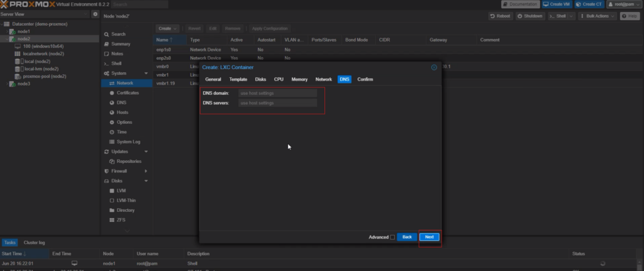Open LVM-Thin disks page

(126, 201)
